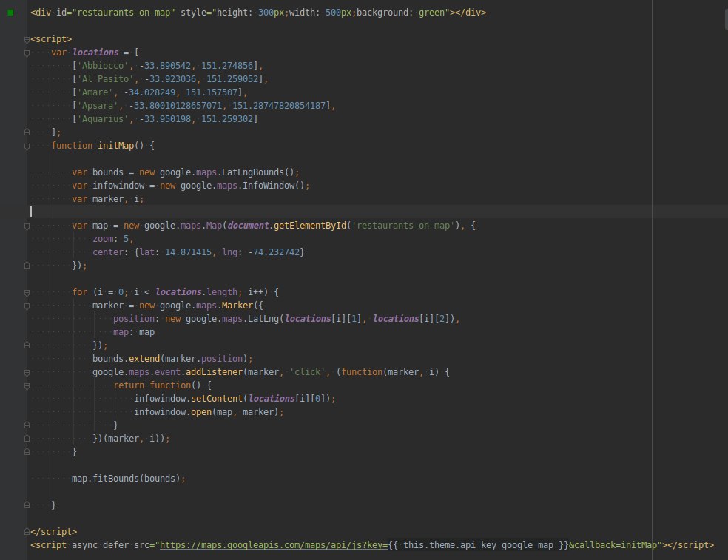Collapse the 'function initMap()' block

(x=27, y=146)
